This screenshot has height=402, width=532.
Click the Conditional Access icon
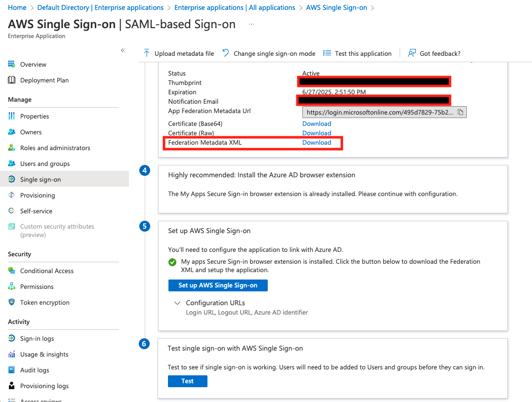(x=11, y=270)
